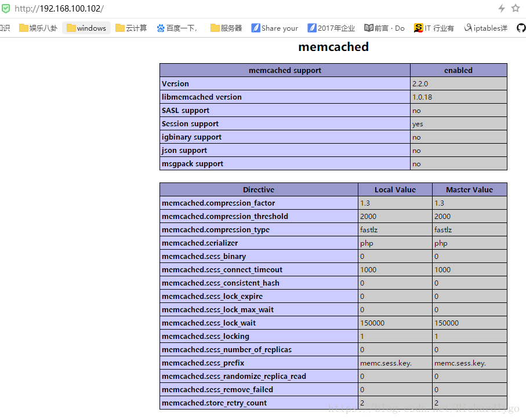This screenshot has height=420, width=526.
Task: Open the 百度一下 bookmark
Action: tap(177, 28)
